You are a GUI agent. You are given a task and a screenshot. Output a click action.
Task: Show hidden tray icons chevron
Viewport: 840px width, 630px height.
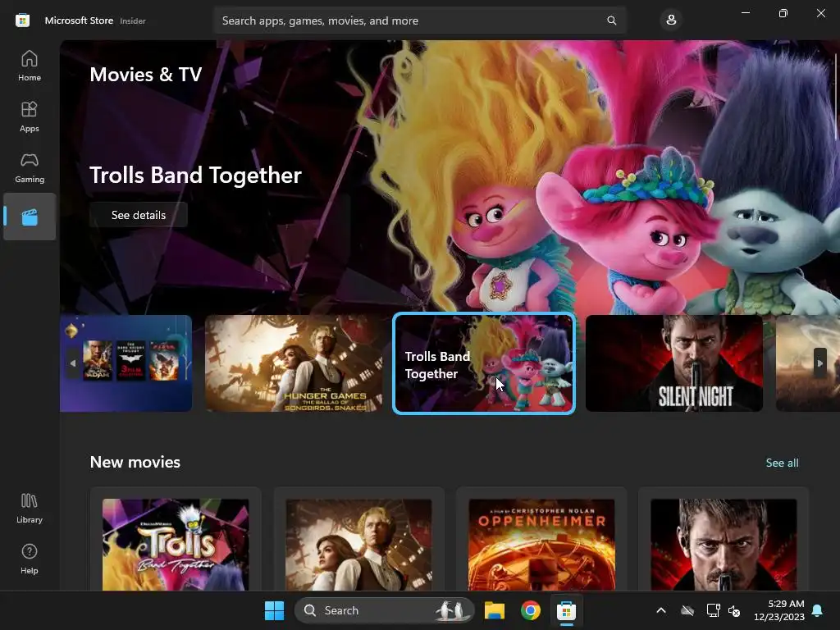click(x=661, y=610)
